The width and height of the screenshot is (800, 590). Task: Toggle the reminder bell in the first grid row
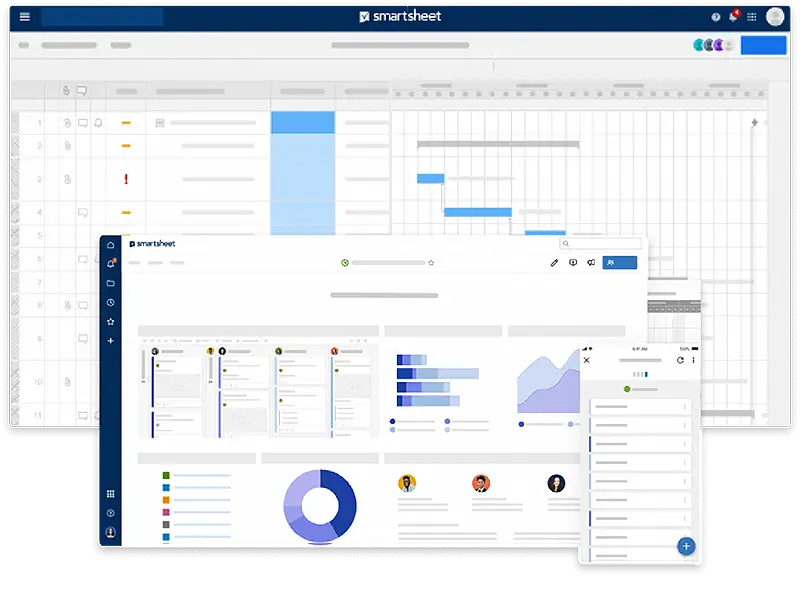pyautogui.click(x=97, y=123)
